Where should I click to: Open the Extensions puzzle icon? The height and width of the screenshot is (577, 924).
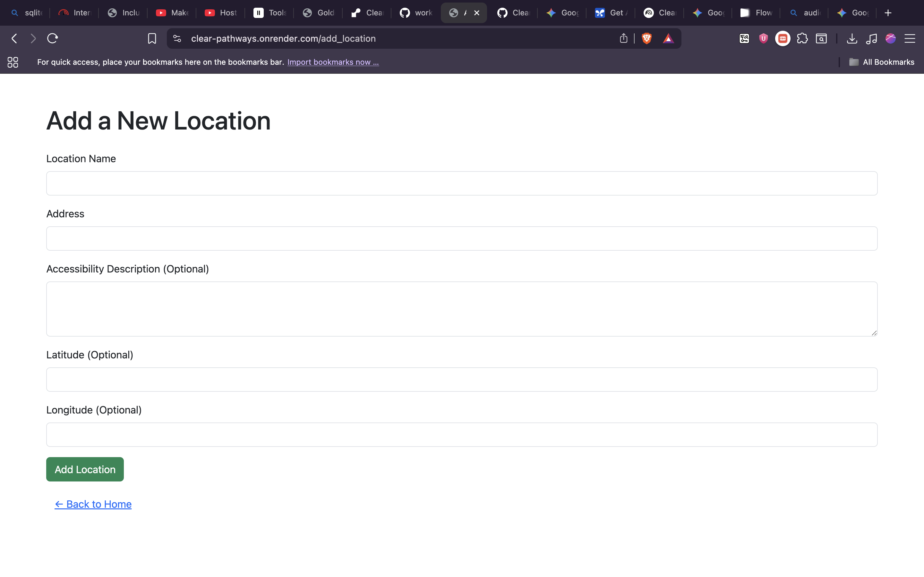(x=802, y=38)
